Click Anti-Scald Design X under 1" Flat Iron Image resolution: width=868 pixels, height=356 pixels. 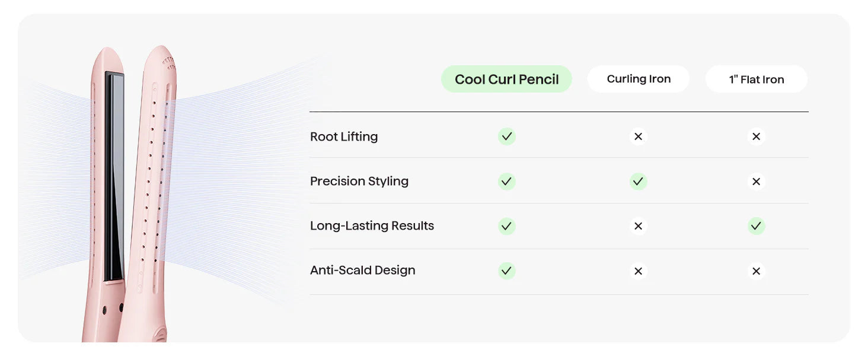coord(756,271)
